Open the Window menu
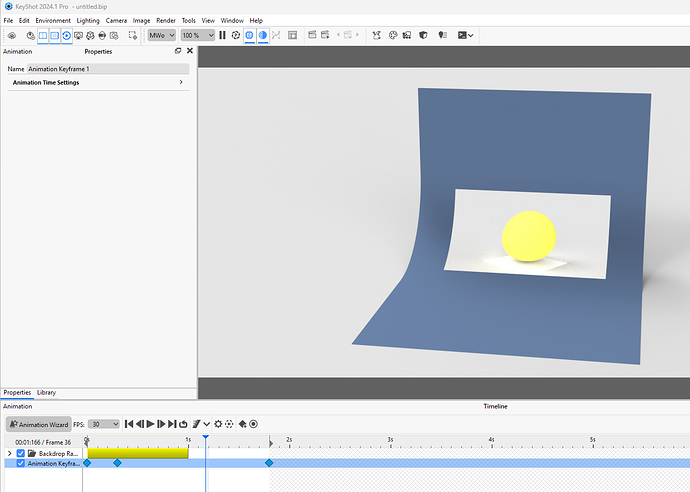This screenshot has height=492, width=690. coord(232,20)
